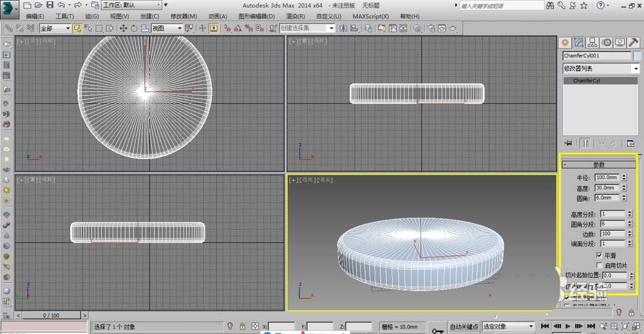Screen dimensions: 644x334
Task: Click the Open File folder icon
Action: pyautogui.click(x=39, y=5)
